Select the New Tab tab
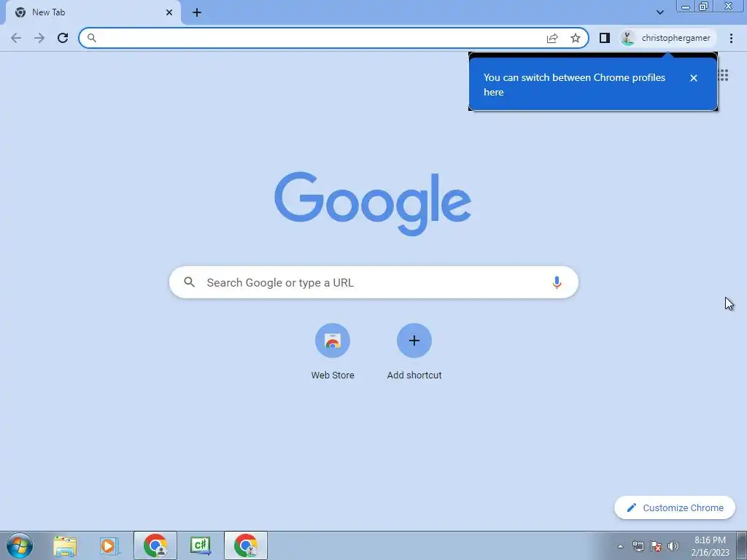Image resolution: width=747 pixels, height=560 pixels. tap(93, 12)
